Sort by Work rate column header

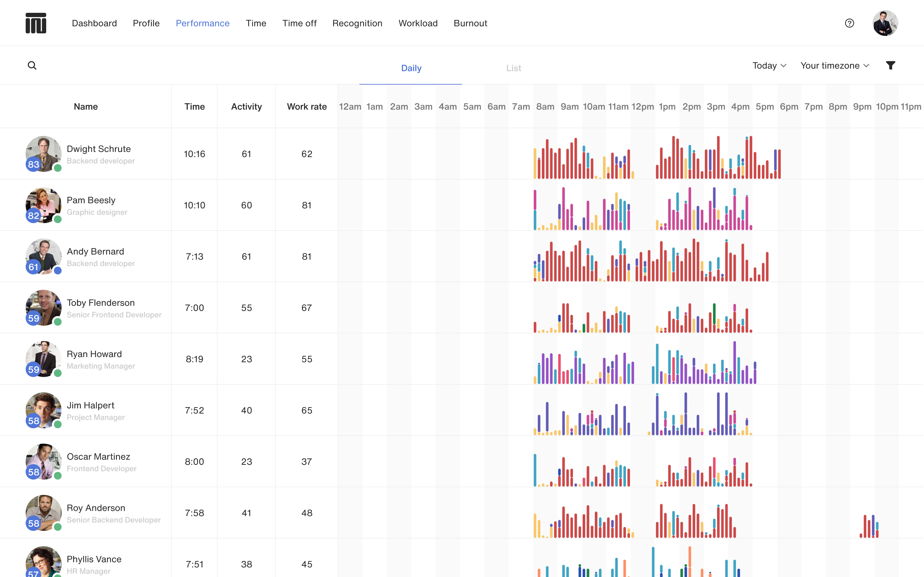coord(307,106)
